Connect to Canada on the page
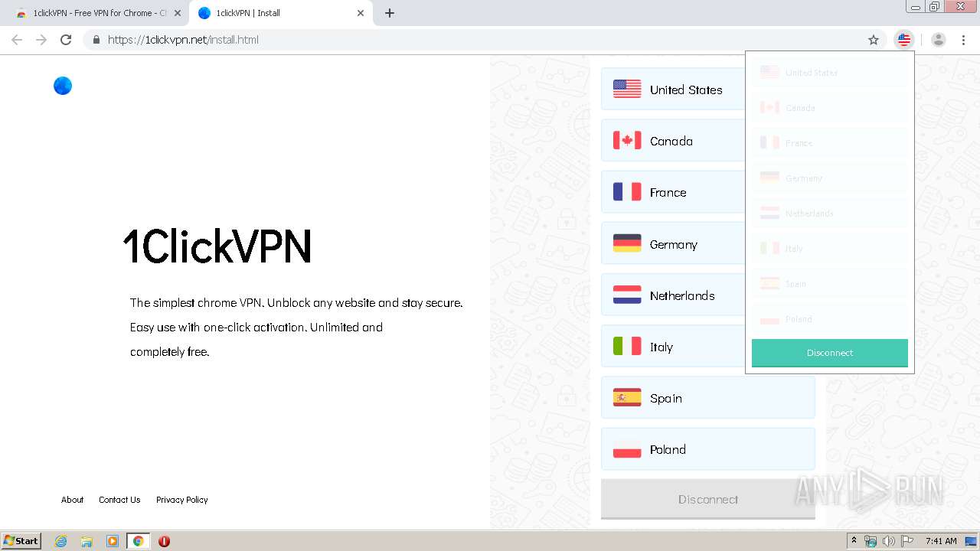 coord(707,141)
